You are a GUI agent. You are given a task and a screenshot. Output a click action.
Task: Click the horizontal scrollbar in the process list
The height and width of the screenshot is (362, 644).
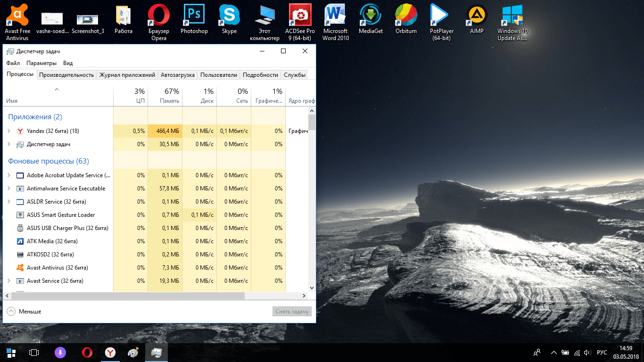[127, 296]
